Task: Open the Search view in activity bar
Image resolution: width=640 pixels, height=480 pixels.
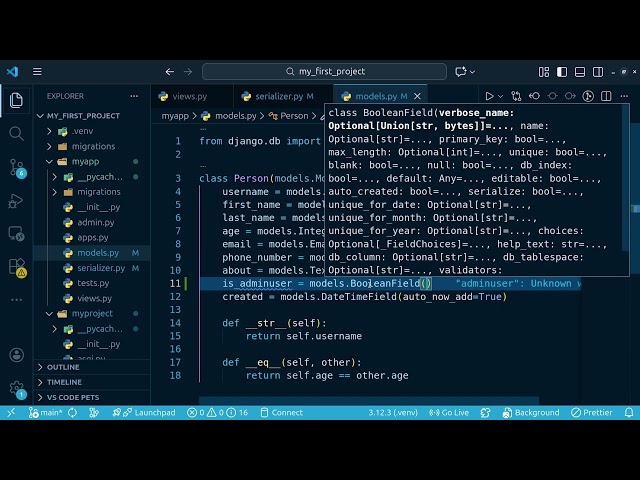Action: [x=16, y=133]
